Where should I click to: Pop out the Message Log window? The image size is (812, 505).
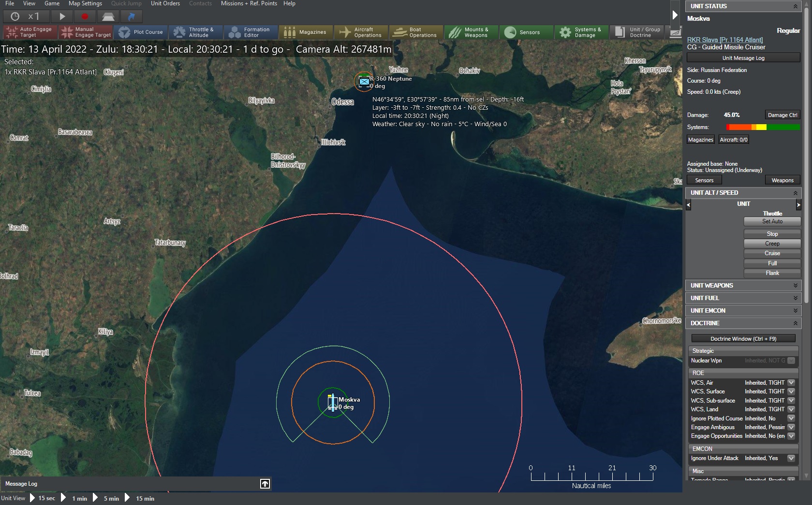[x=265, y=484]
